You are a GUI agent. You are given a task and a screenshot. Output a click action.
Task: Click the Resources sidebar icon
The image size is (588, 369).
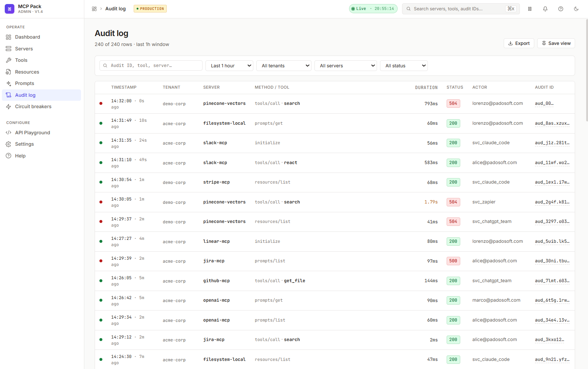(x=8, y=72)
